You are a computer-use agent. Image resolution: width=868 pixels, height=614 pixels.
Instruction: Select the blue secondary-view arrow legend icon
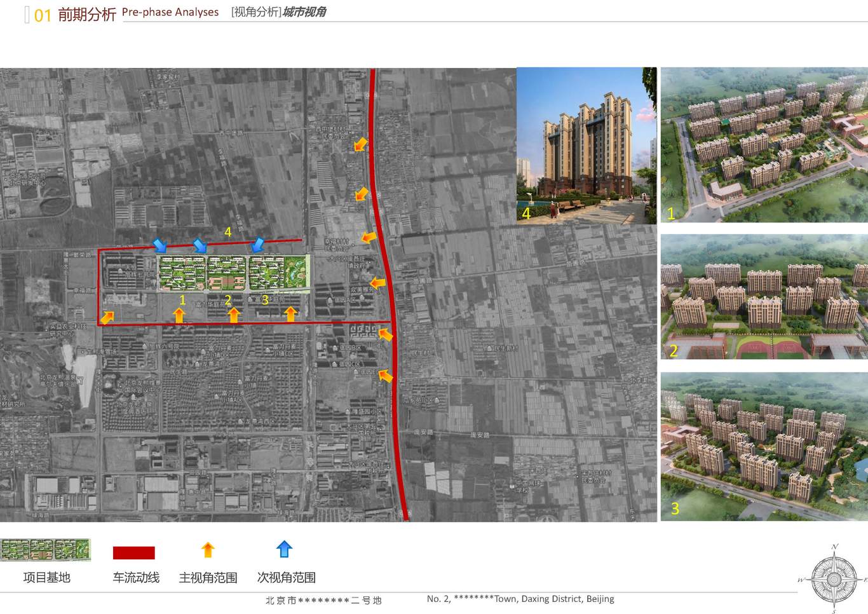(x=284, y=549)
